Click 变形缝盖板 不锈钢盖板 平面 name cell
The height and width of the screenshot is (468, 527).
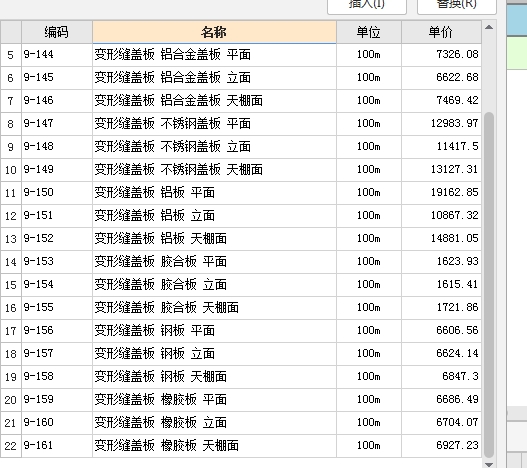click(214, 124)
